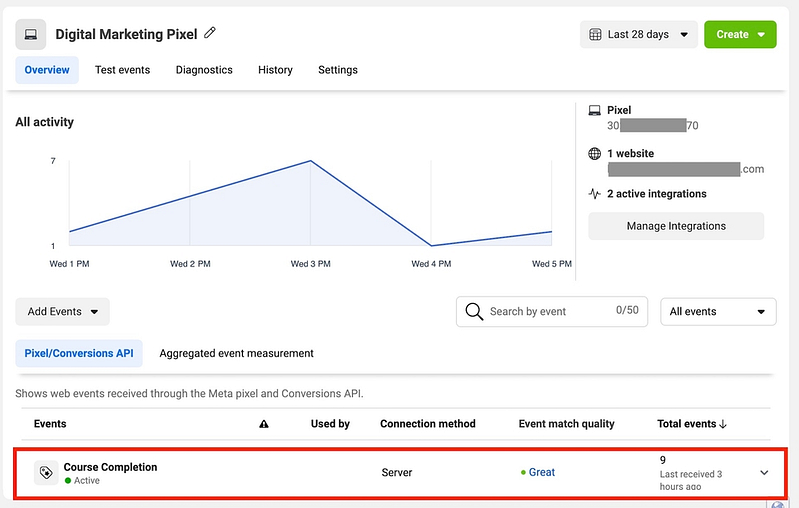This screenshot has height=508, width=799.
Task: Open the green Create dropdown button
Action: pos(740,35)
